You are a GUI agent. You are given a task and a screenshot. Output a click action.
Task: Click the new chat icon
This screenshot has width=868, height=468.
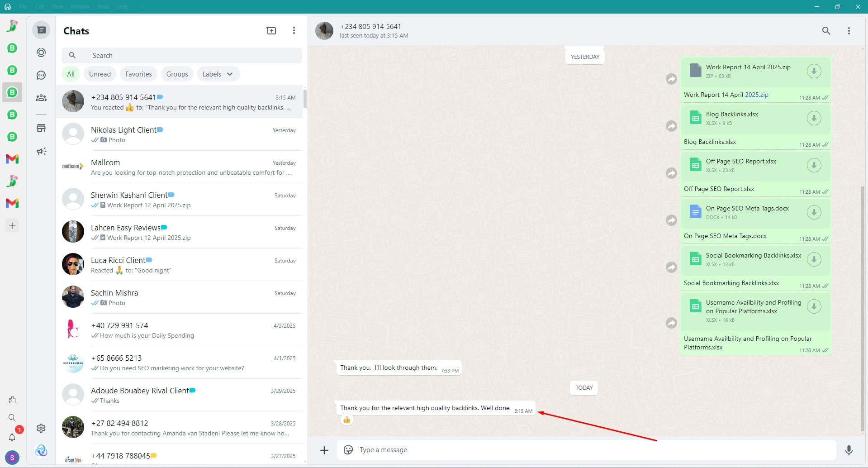click(271, 31)
